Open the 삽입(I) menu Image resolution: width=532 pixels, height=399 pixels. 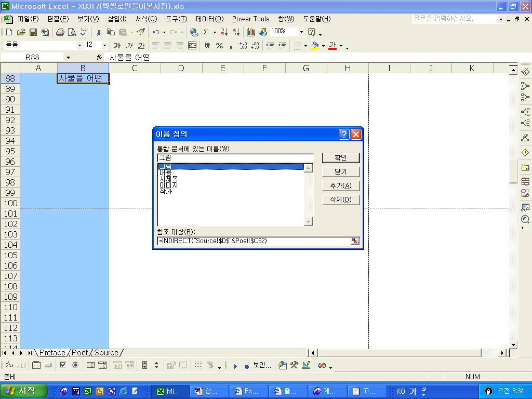click(117, 19)
